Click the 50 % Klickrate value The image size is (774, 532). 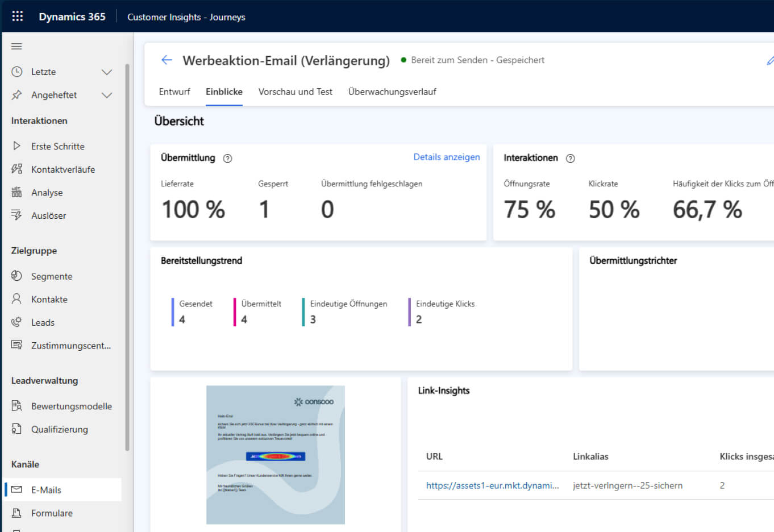pyautogui.click(x=614, y=210)
